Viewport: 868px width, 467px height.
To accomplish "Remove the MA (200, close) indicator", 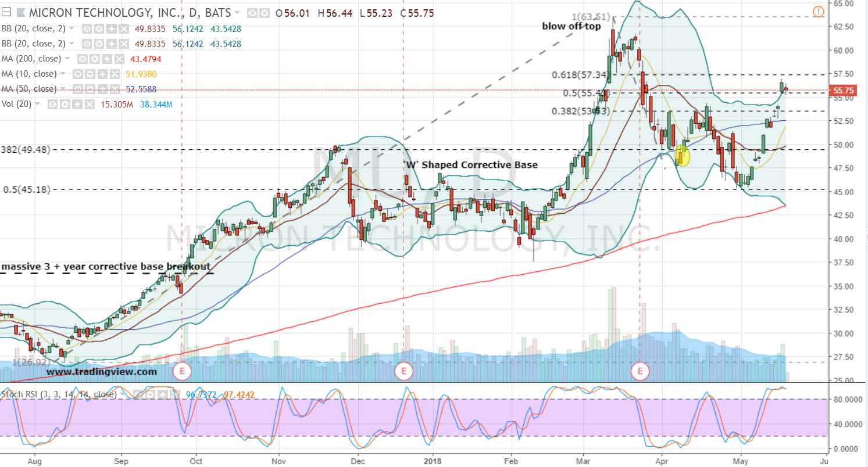I will click(118, 59).
